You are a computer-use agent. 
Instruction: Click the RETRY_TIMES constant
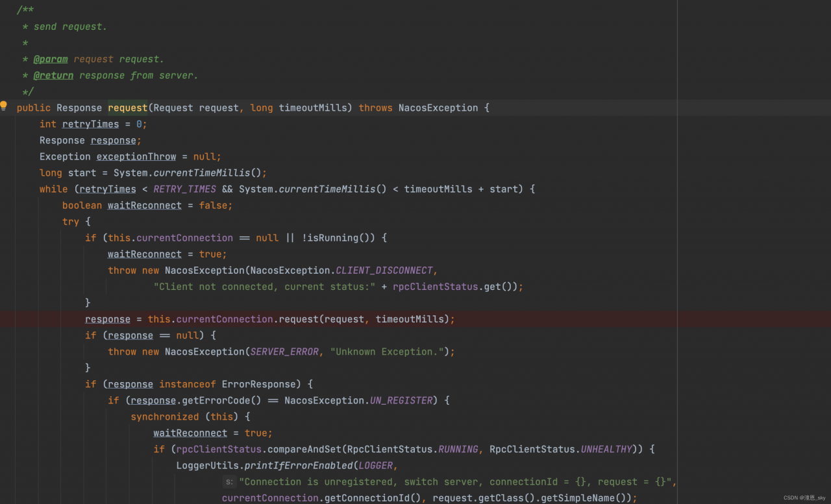[185, 189]
